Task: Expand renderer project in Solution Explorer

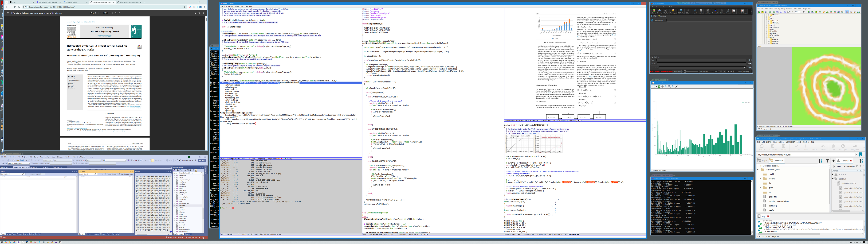Action: (x=174, y=223)
